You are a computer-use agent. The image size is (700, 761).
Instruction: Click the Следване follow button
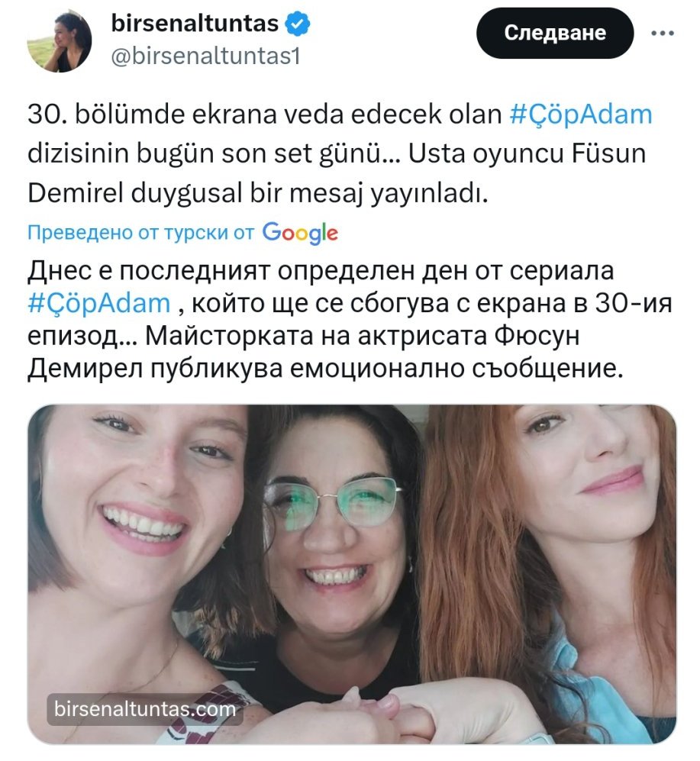pos(555,33)
